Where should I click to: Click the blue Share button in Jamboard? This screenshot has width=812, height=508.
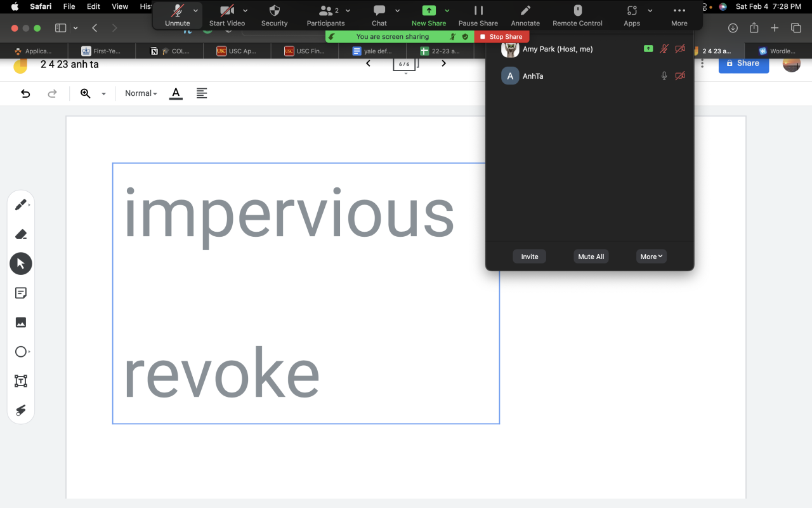tap(743, 63)
